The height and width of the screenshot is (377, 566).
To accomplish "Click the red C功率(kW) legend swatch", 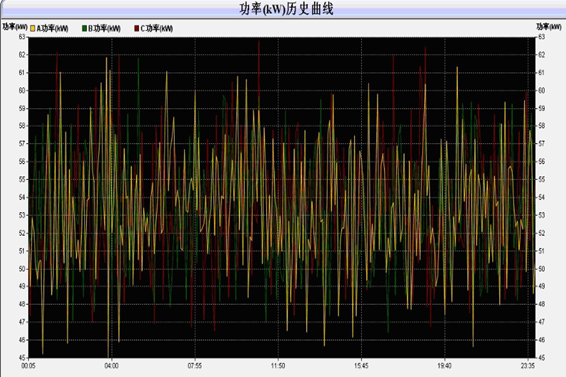I will coord(136,28).
